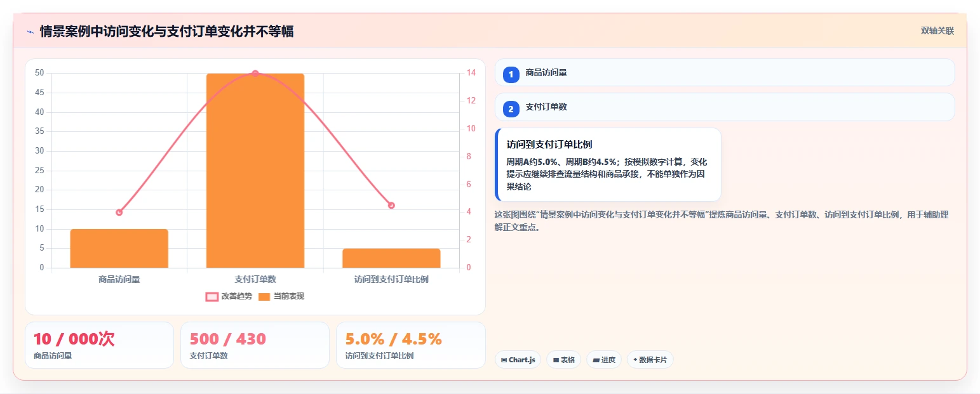Click the 访问到支付订单比例 note card heading

[549, 145]
